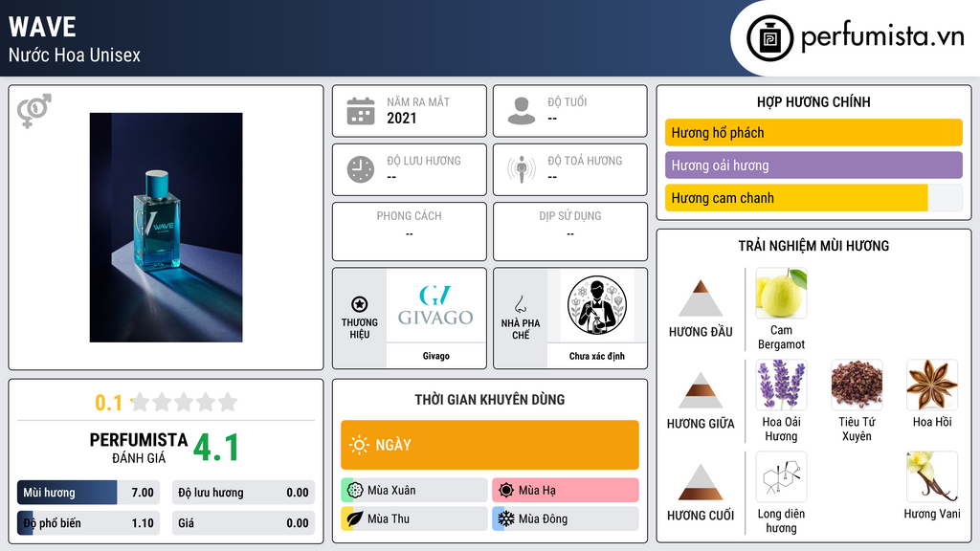This screenshot has width=980, height=551.
Task: Select the Mùa Đông season label
Action: pyautogui.click(x=544, y=519)
